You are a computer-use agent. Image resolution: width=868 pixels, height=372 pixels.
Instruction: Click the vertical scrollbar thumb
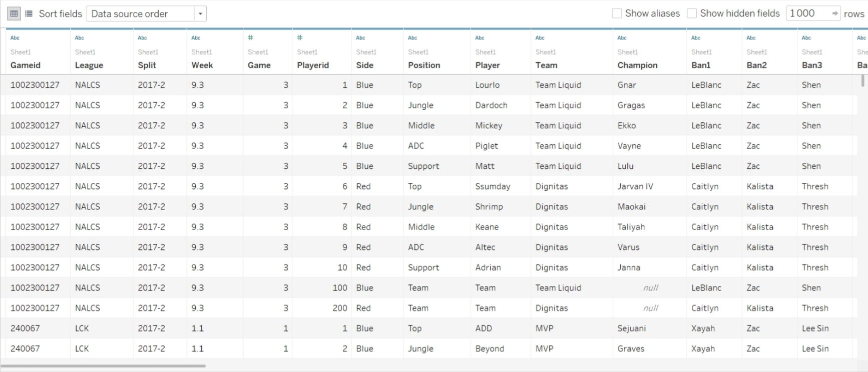click(x=862, y=81)
